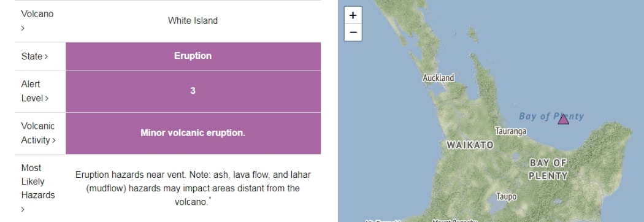Click the eruption hazards description text
The height and width of the screenshot is (222, 644).
click(193, 188)
